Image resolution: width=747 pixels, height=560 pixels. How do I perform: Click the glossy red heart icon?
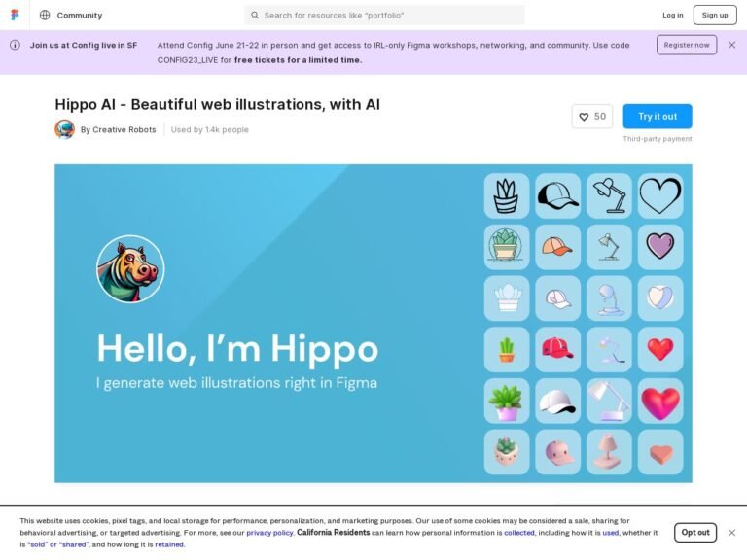[x=660, y=350]
